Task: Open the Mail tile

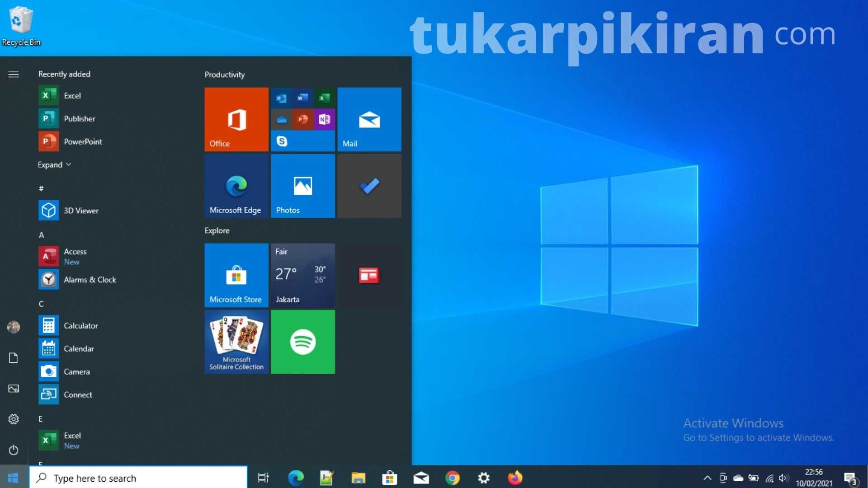Action: (x=369, y=119)
